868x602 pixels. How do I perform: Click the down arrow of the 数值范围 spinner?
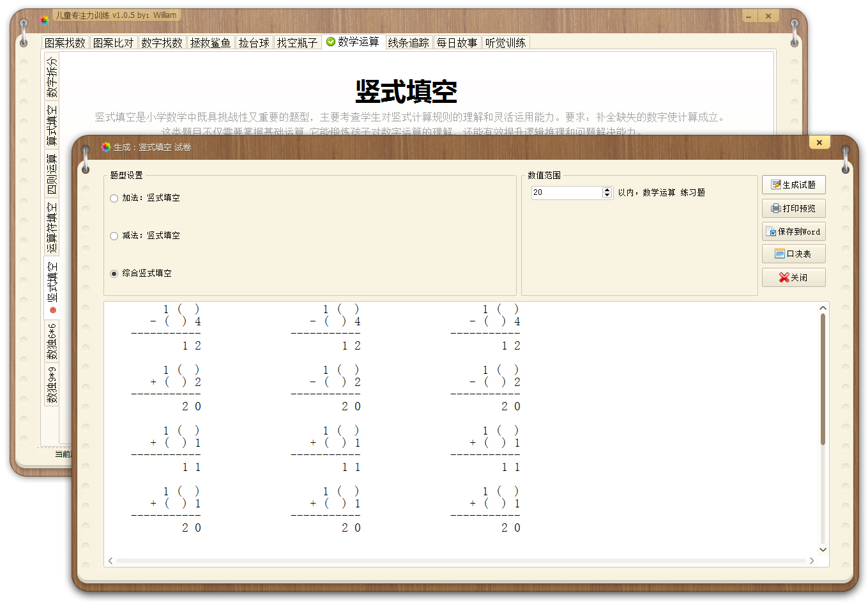pyautogui.click(x=606, y=196)
